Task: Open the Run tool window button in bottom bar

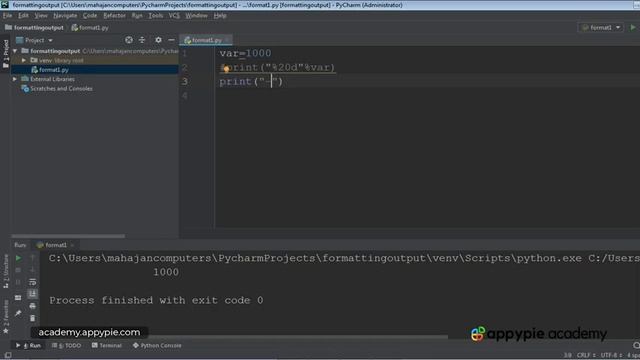Action: pyautogui.click(x=28, y=346)
